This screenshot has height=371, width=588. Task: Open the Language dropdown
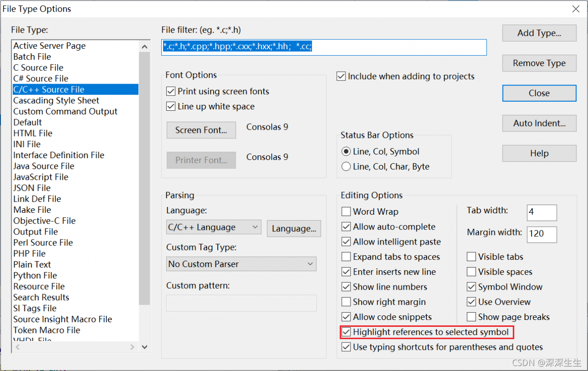tap(213, 228)
